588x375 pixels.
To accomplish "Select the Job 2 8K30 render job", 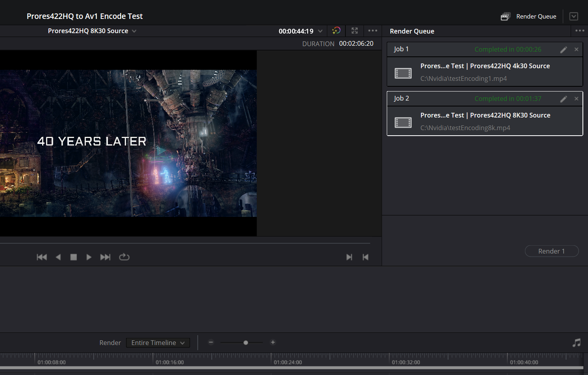I will coord(484,121).
